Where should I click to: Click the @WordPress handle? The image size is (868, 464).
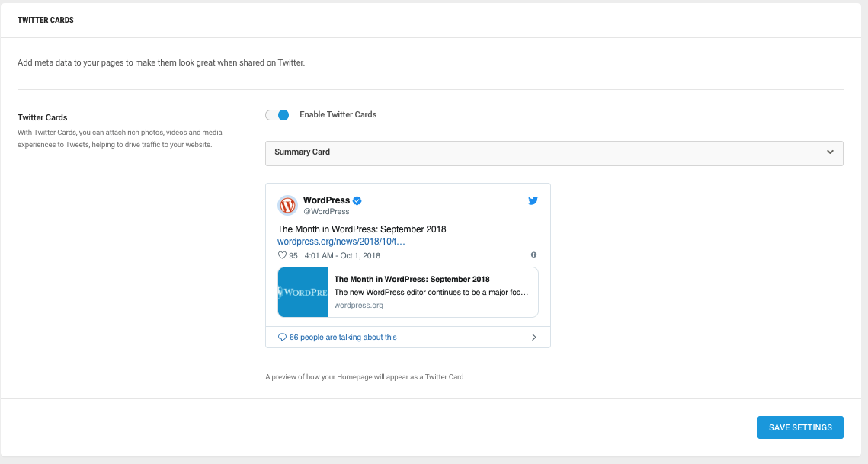click(x=326, y=212)
